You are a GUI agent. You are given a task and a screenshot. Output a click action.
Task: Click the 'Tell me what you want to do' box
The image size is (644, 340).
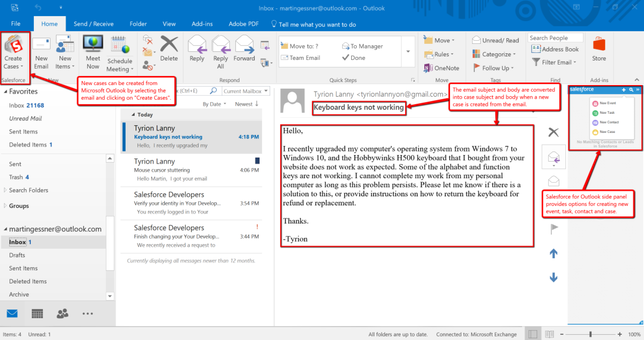[x=314, y=24]
